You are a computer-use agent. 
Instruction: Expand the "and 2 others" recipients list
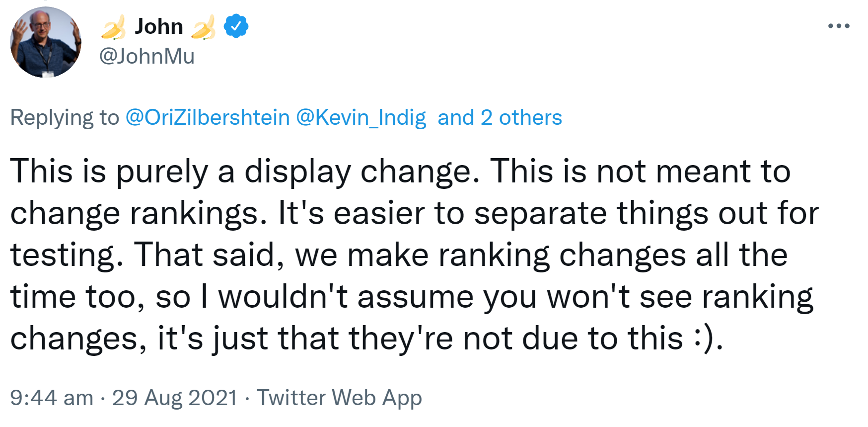[500, 118]
